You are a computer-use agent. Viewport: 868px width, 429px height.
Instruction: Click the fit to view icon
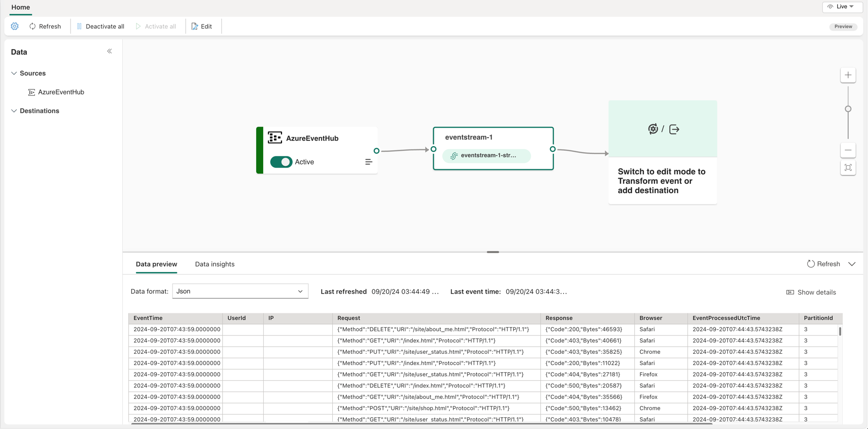pyautogui.click(x=848, y=168)
